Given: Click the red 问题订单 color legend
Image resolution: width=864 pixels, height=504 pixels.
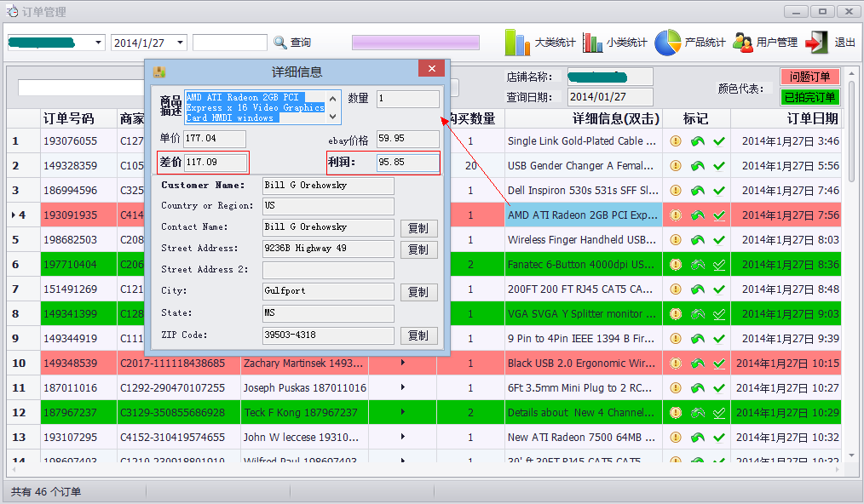Looking at the screenshot, I should [x=809, y=77].
